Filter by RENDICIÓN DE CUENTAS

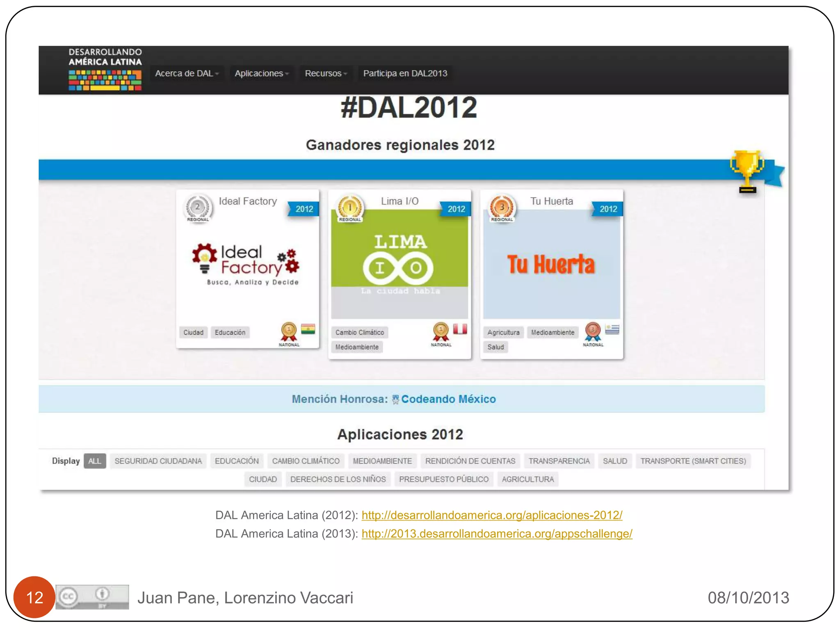[470, 461]
